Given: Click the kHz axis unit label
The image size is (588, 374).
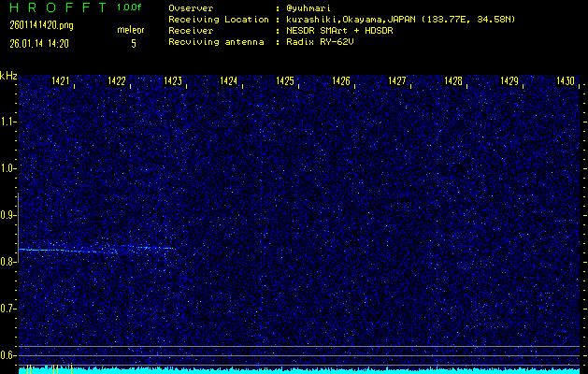Looking at the screenshot, I should pos(8,76).
